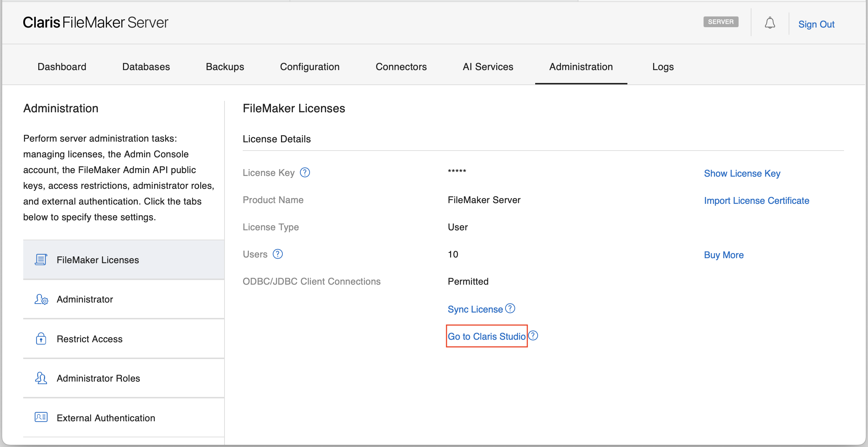The image size is (868, 447).
Task: Switch to the Logs tab
Action: click(x=662, y=67)
